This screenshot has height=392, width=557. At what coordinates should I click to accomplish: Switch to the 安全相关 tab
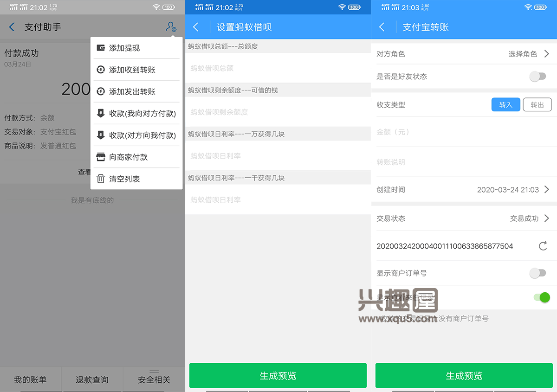click(154, 380)
